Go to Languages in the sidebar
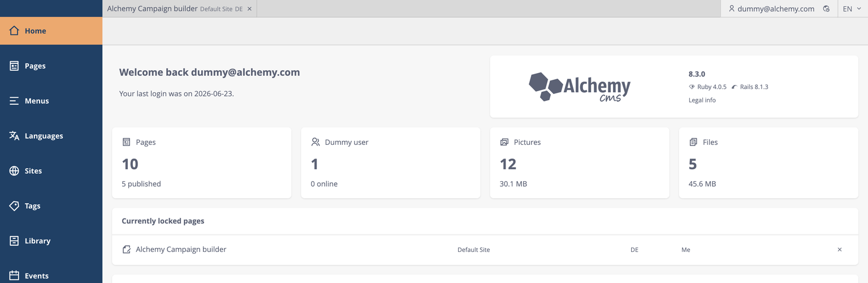Screen dimensions: 868x283 pyautogui.click(x=51, y=136)
